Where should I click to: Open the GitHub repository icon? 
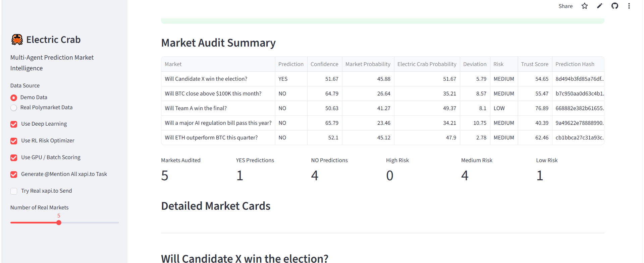click(614, 6)
